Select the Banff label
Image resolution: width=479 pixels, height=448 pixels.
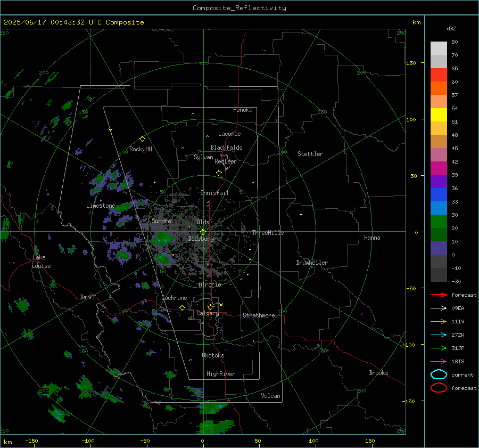click(88, 297)
